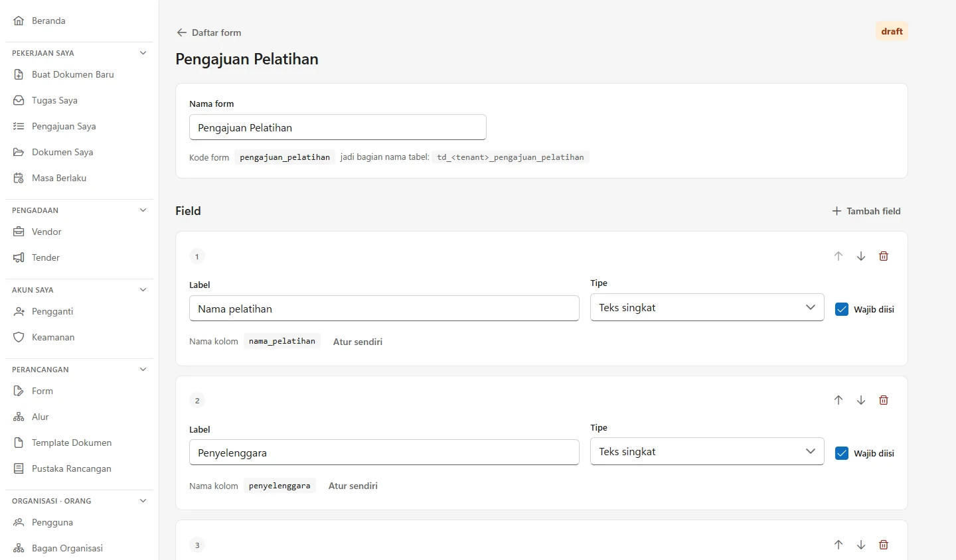Viewport: 956px width, 560px height.
Task: Click the draft status badge
Action: [x=892, y=31]
